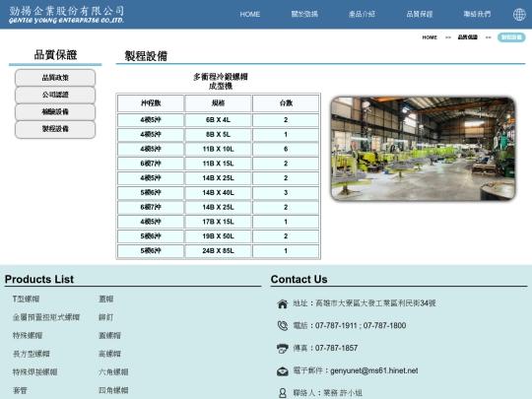Open the T型螺帽 product link

coord(27,299)
